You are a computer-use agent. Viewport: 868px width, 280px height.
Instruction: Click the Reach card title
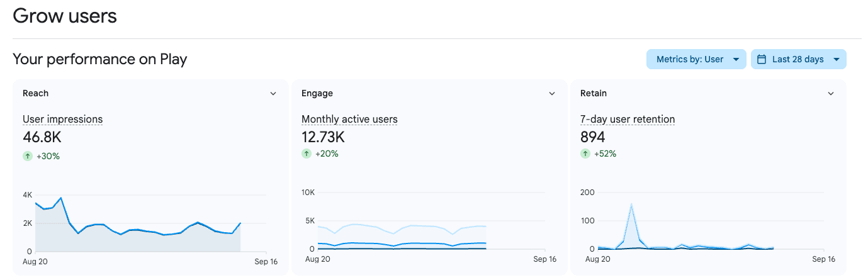pyautogui.click(x=35, y=93)
